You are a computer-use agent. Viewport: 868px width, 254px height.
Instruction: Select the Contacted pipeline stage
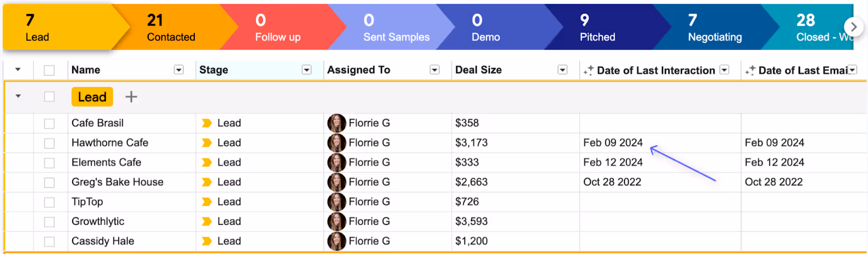[x=171, y=28]
